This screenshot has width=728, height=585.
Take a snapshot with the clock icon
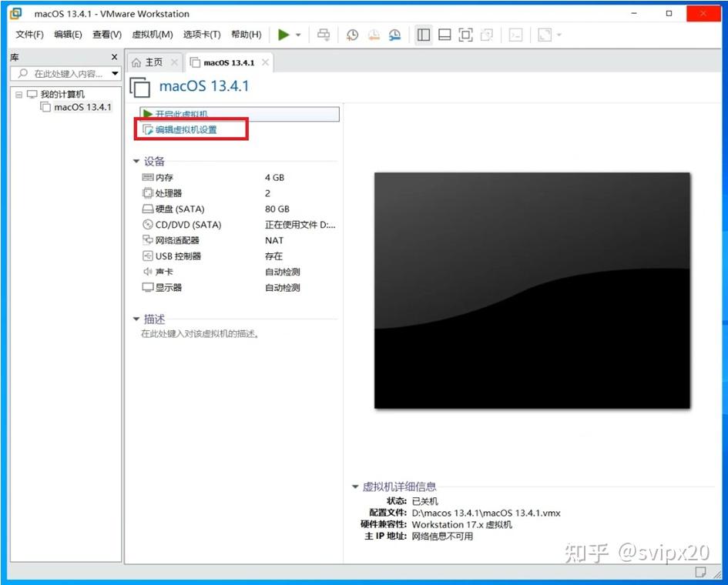pos(352,35)
